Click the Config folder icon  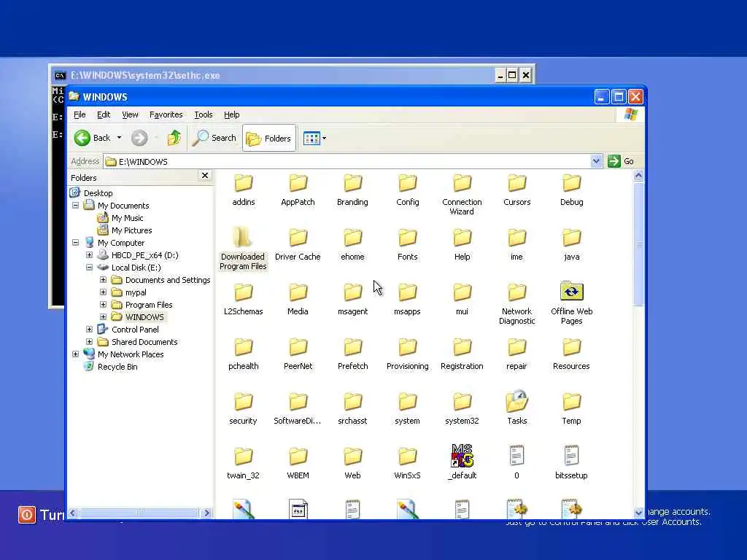point(408,183)
